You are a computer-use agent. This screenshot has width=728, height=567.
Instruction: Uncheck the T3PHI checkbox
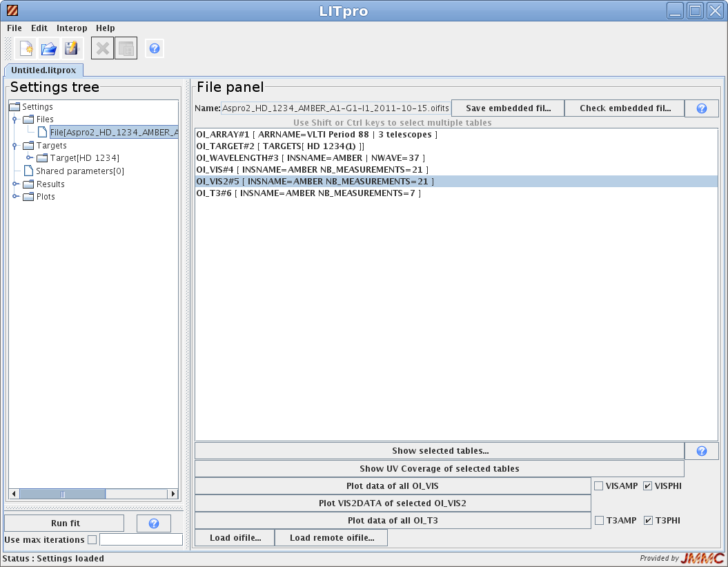click(648, 520)
